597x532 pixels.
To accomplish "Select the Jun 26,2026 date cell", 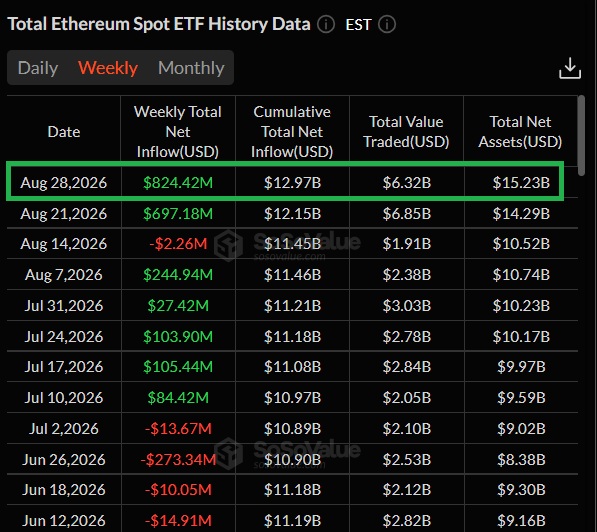I will coord(64,460).
